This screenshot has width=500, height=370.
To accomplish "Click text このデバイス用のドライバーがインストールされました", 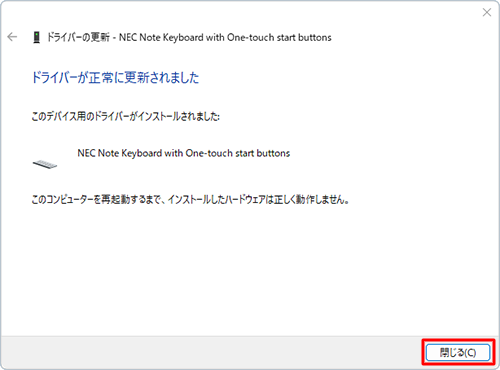I will pos(125,116).
